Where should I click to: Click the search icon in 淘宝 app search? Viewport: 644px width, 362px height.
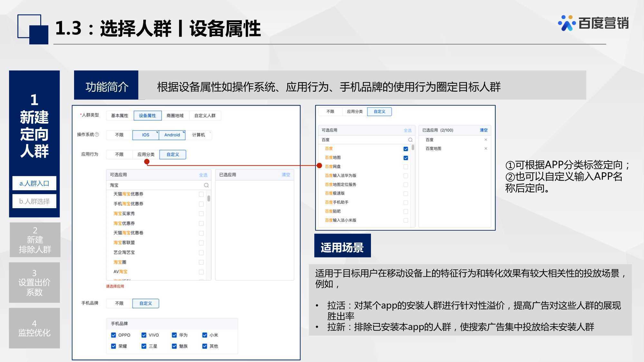click(x=206, y=185)
